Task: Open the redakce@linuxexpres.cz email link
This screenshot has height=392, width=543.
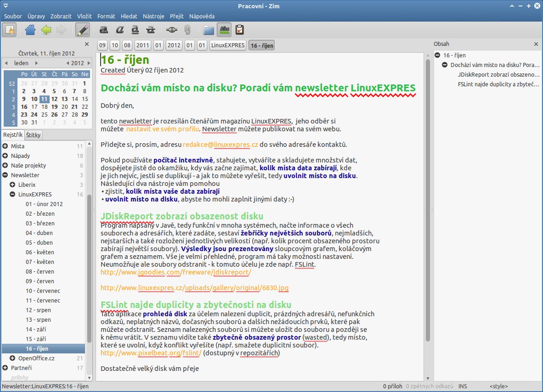Action: (220, 145)
